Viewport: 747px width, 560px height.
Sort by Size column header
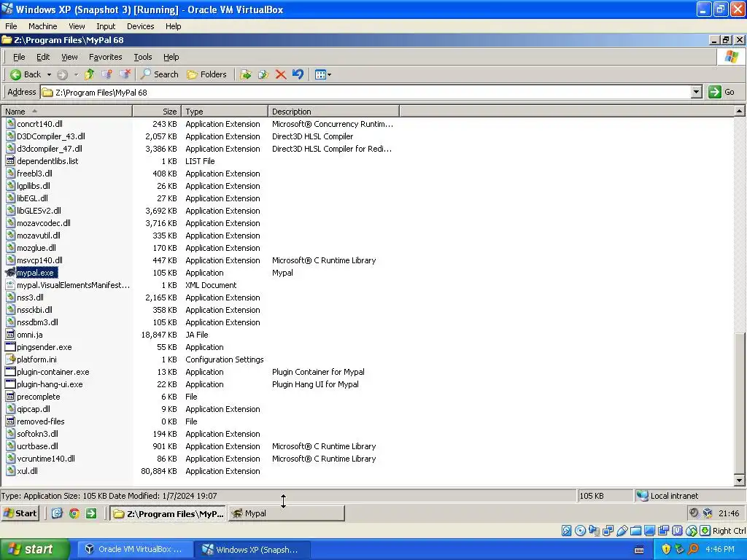coord(157,112)
